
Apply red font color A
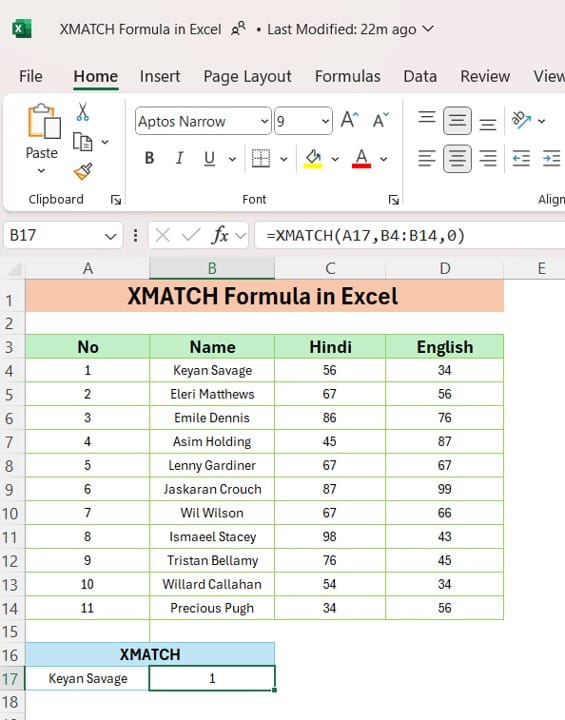(x=362, y=159)
